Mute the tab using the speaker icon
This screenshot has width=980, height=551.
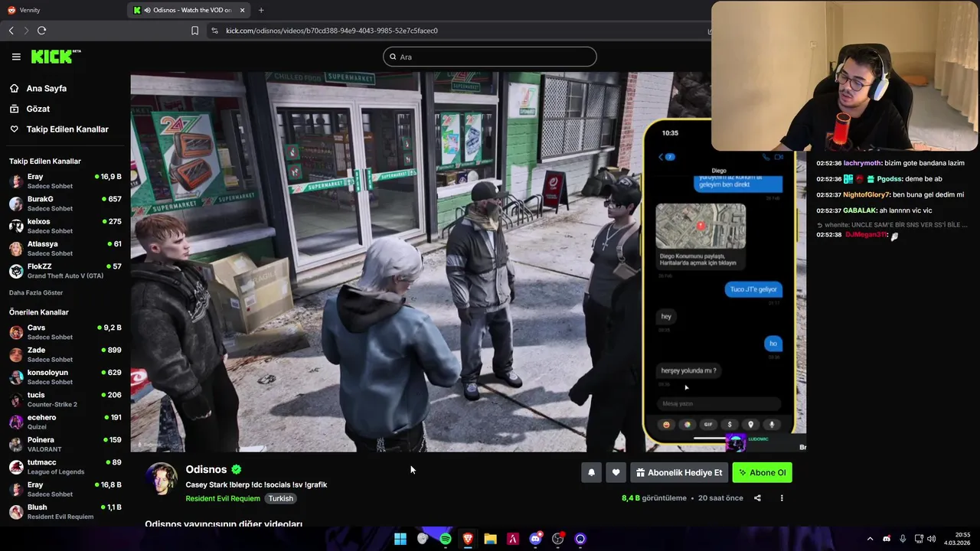(x=146, y=10)
